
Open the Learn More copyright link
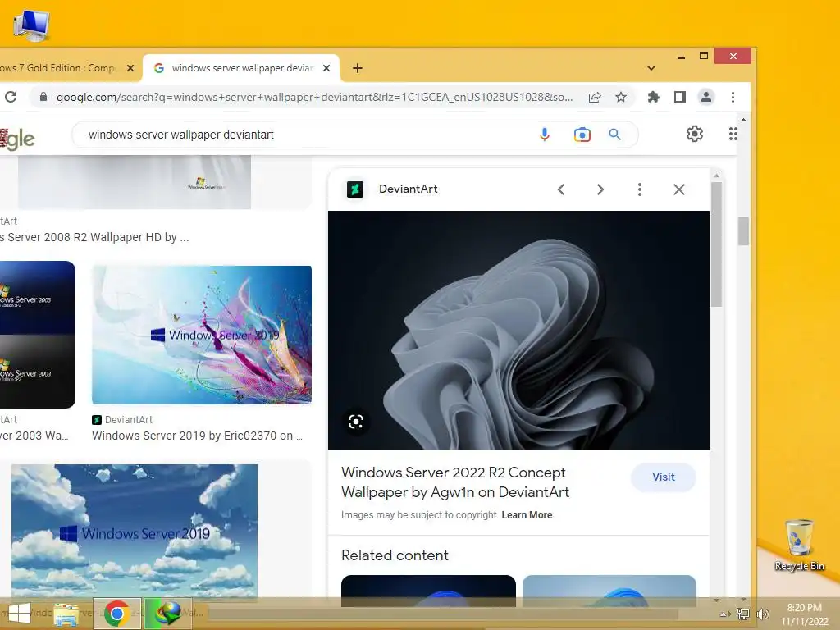(x=527, y=515)
